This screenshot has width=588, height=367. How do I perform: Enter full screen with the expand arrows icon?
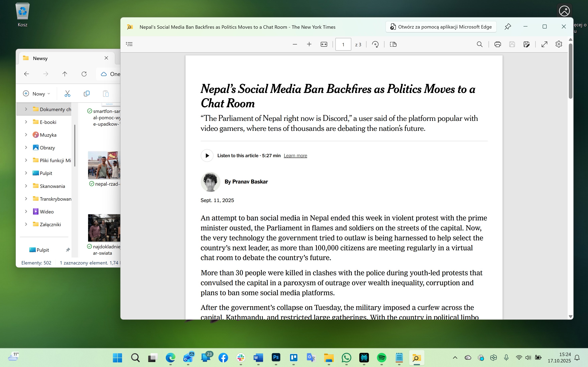(544, 44)
